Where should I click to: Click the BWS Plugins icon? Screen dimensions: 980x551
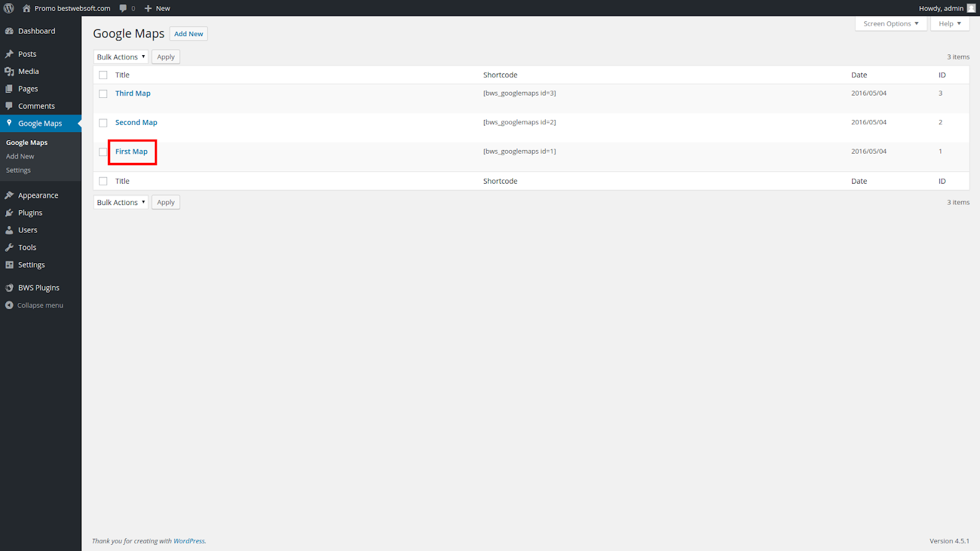(x=9, y=288)
